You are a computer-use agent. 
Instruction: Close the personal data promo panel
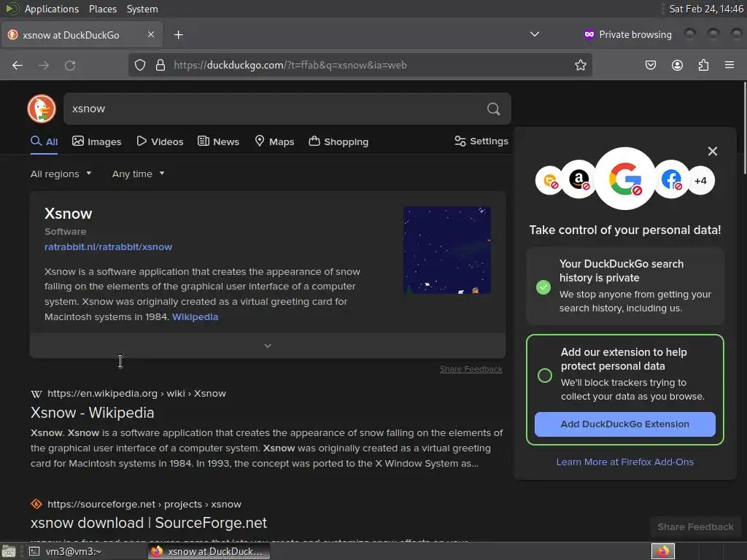pyautogui.click(x=712, y=151)
